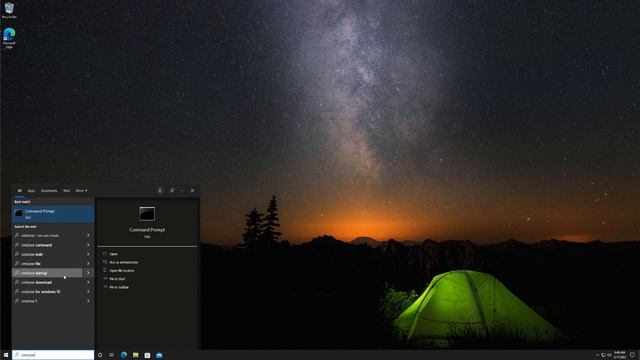This screenshot has height=360, width=640.
Task: Open the Microsoft Edge desktop shortcut
Action: point(9,38)
